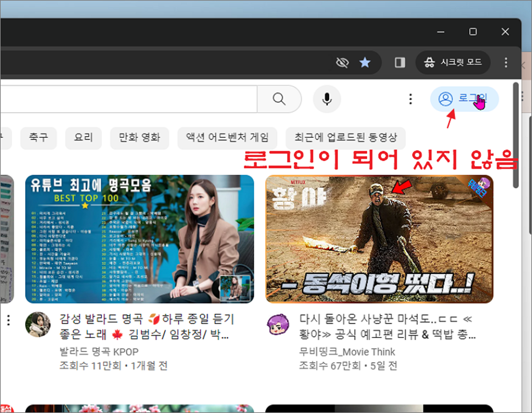Click the third-party cookies blocked eye icon
Viewport: 532px width, 413px height.
342,63
